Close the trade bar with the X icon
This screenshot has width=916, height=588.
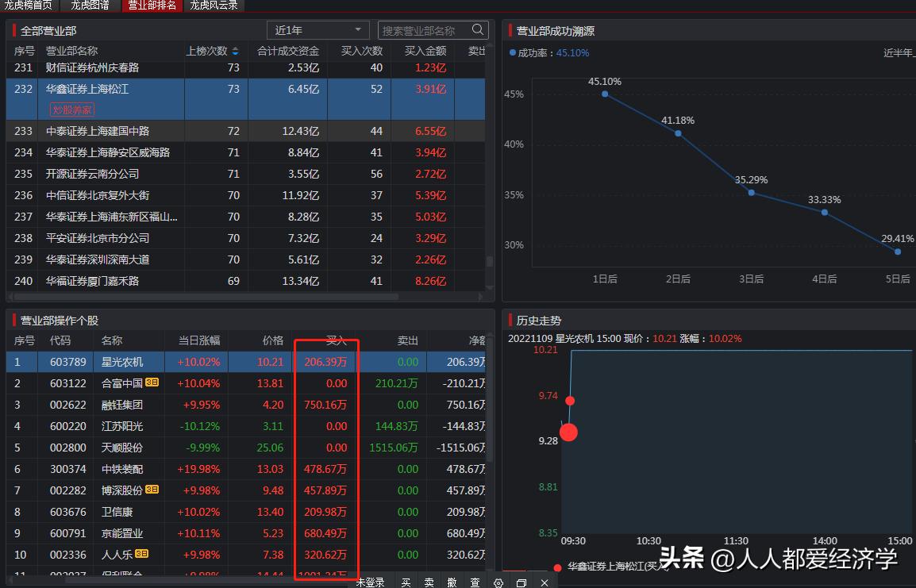point(545,582)
